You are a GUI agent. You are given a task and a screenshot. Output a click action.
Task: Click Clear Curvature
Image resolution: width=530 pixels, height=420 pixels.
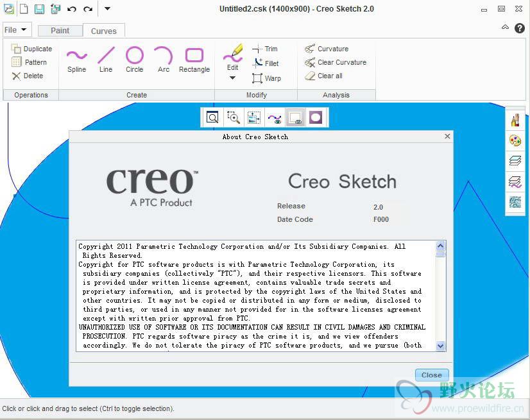(336, 62)
